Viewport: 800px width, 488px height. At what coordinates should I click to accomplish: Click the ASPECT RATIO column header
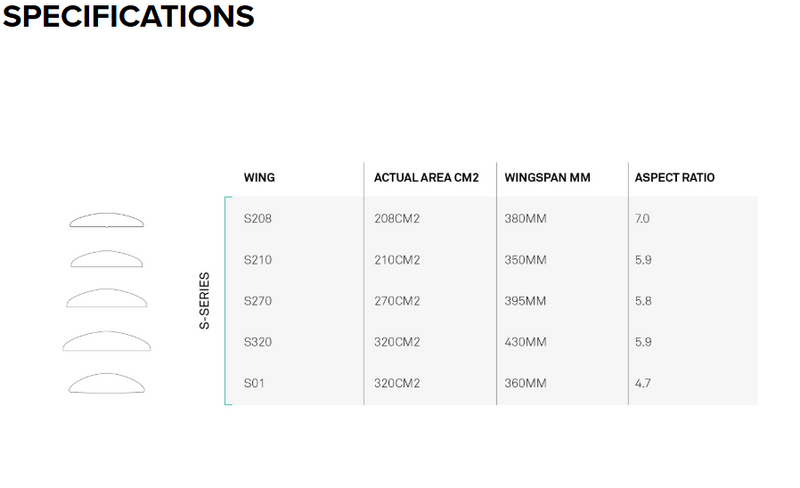(x=675, y=178)
